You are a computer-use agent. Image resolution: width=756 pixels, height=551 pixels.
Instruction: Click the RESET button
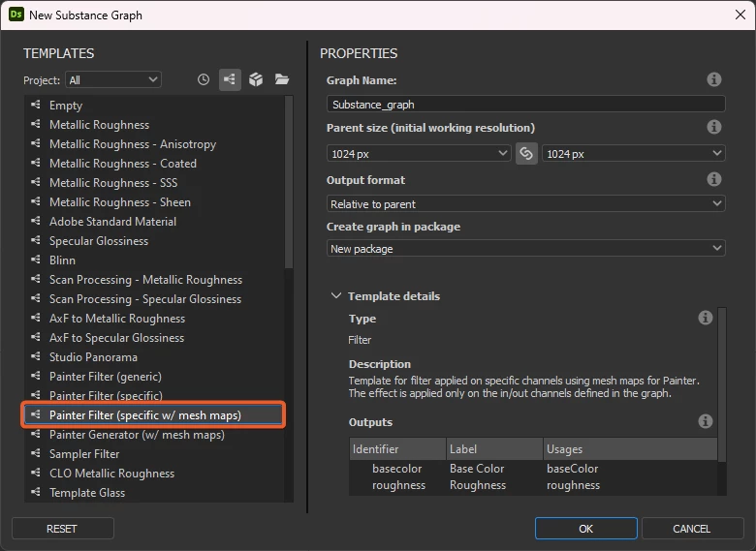click(62, 529)
